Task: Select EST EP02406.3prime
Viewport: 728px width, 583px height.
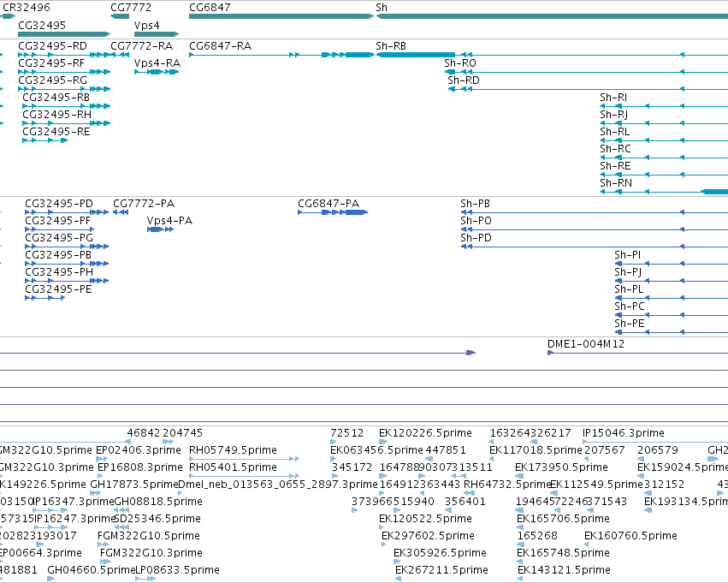Action: [x=139, y=450]
